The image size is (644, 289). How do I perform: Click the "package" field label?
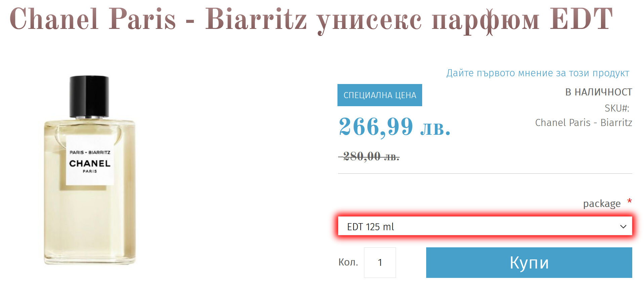(x=602, y=204)
